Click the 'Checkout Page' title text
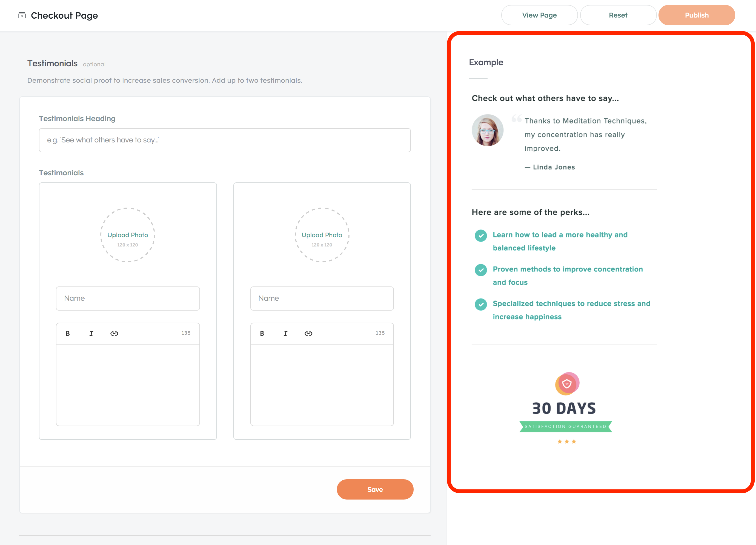The image size is (756, 545). (x=64, y=15)
